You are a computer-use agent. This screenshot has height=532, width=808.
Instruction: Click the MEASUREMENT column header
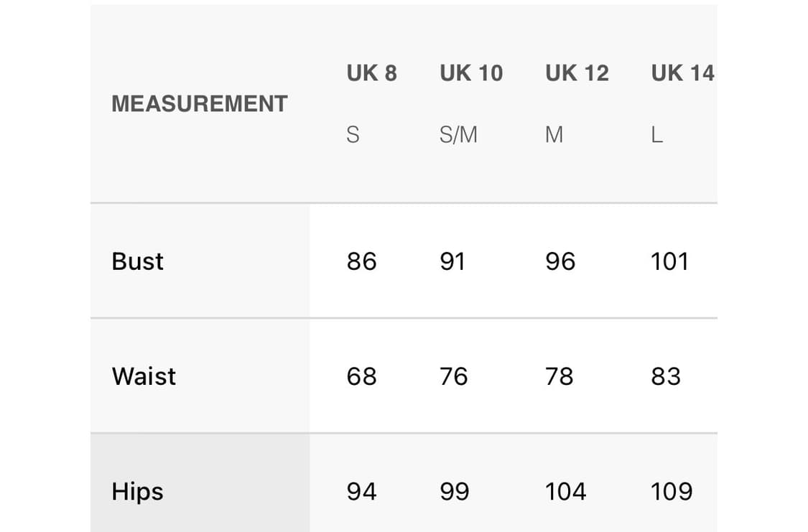200,104
